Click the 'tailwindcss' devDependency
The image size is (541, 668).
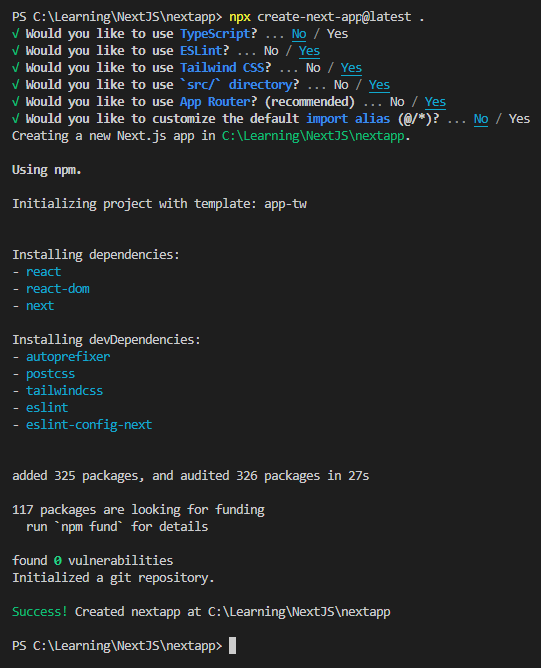pos(64,391)
